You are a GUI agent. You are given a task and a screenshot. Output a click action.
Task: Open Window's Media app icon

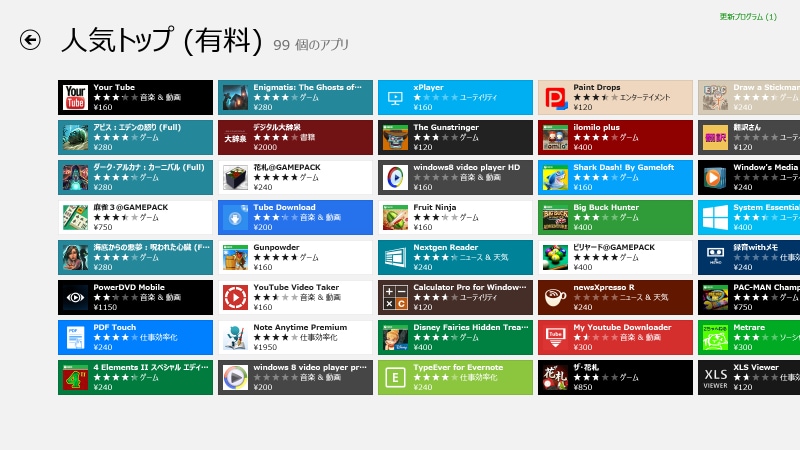pos(715,178)
